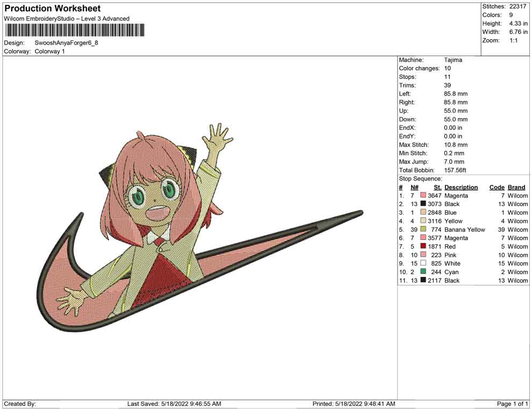
Task: Click the Max Jump value '7.0 mm'
Action: click(x=454, y=162)
